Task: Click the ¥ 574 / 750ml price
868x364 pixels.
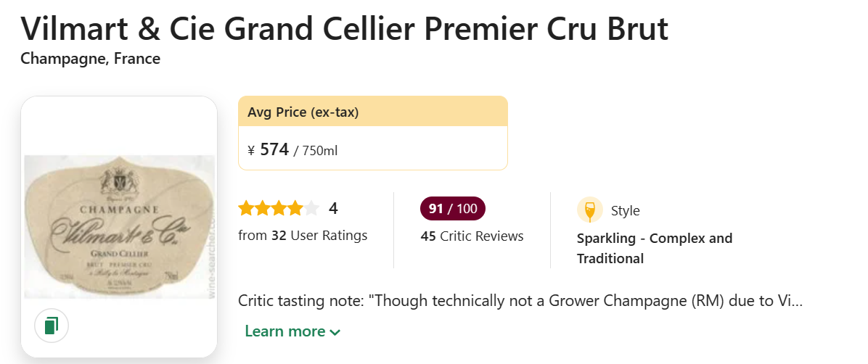Action: tap(292, 150)
